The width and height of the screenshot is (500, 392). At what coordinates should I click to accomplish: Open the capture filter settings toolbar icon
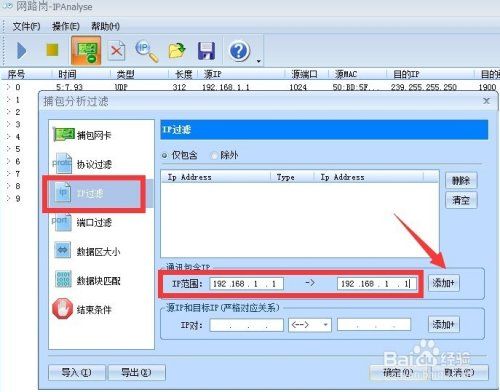click(86, 51)
